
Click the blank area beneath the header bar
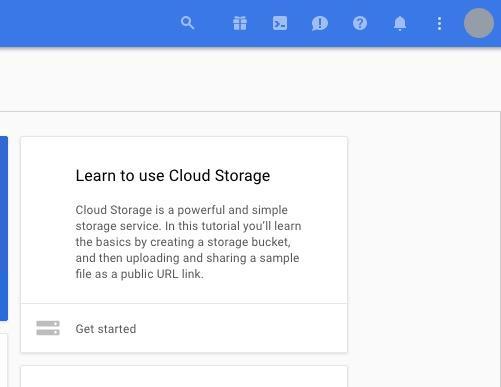click(x=250, y=79)
